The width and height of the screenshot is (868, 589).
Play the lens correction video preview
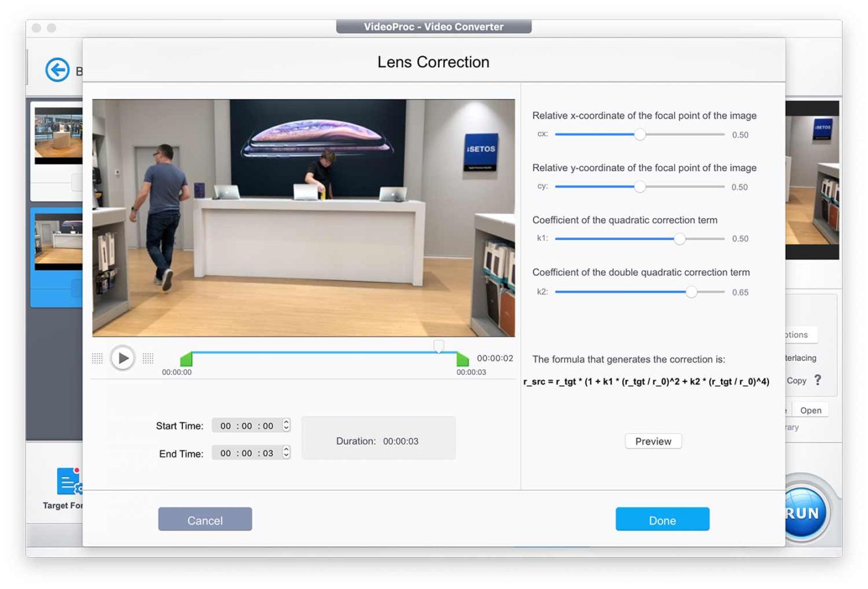pyautogui.click(x=122, y=358)
